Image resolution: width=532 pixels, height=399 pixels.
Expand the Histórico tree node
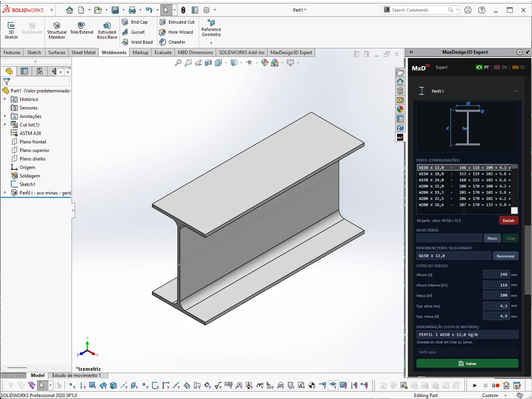(x=5, y=99)
